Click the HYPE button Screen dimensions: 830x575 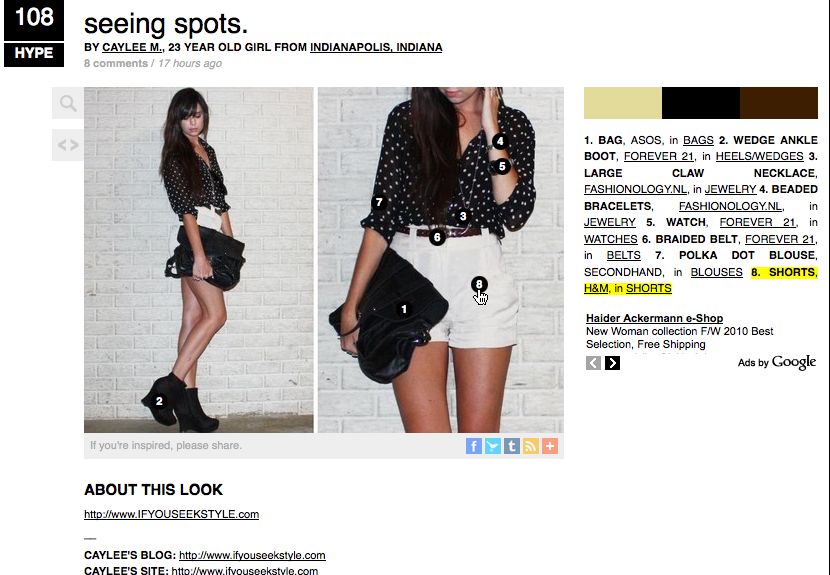[x=34, y=54]
